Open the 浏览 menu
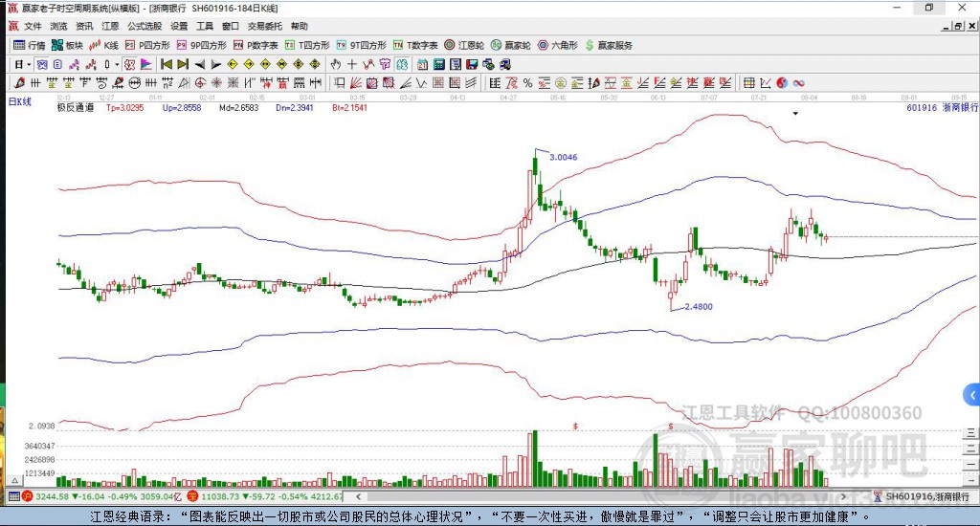This screenshot has height=526, width=980. (58, 26)
